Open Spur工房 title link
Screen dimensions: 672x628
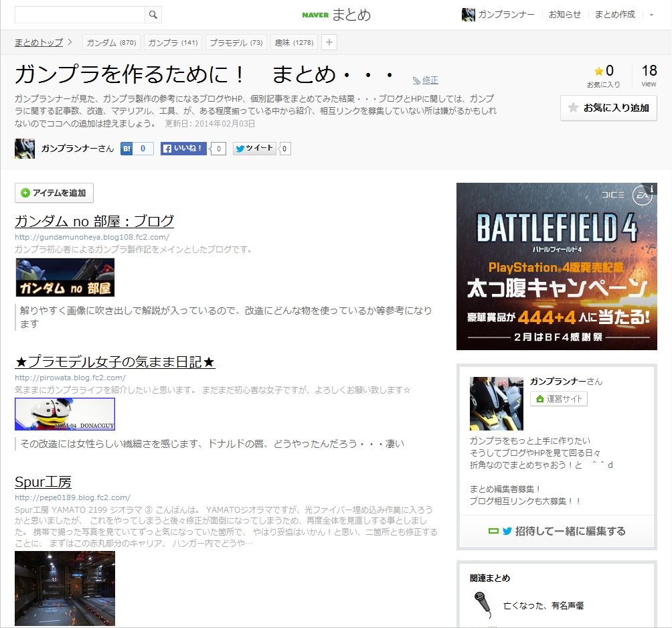pos(43,482)
